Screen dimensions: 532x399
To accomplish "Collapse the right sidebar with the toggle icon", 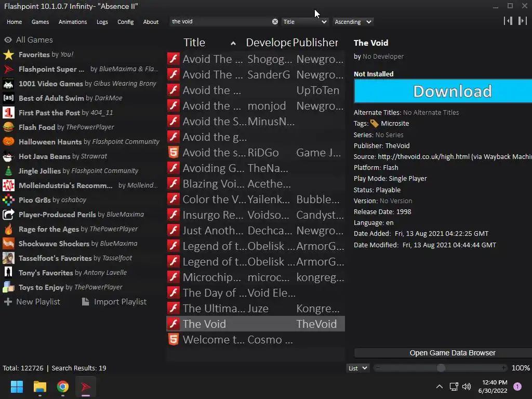I will coord(523,21).
